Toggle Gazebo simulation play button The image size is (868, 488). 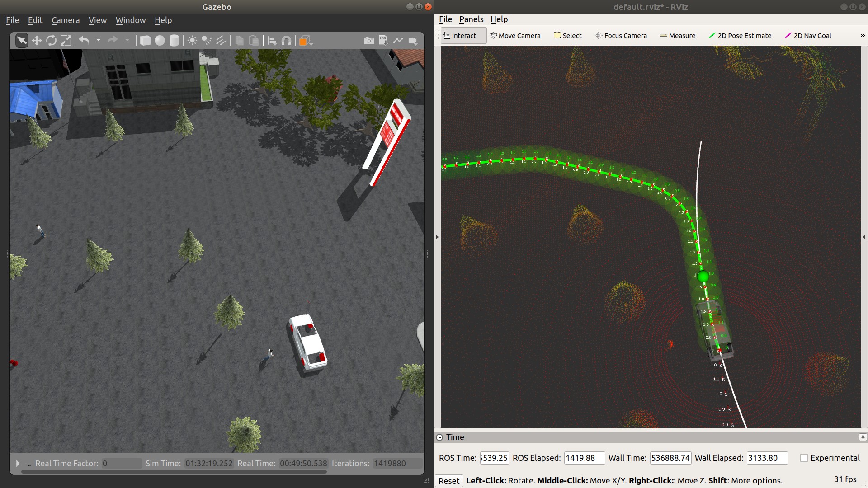pyautogui.click(x=18, y=463)
